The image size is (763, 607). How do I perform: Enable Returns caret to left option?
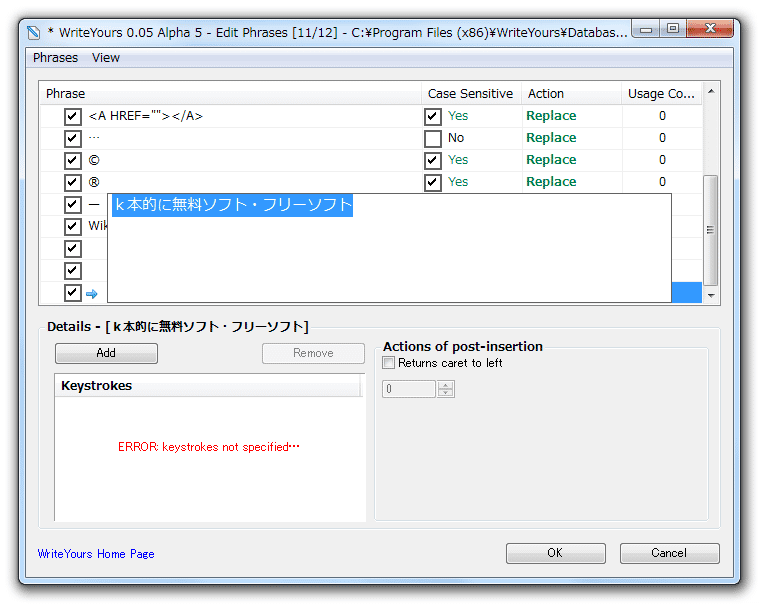point(388,363)
